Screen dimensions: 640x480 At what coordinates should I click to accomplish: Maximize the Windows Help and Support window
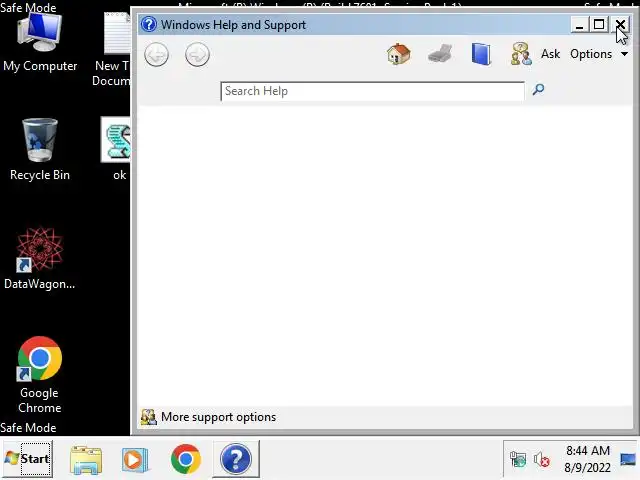point(599,25)
